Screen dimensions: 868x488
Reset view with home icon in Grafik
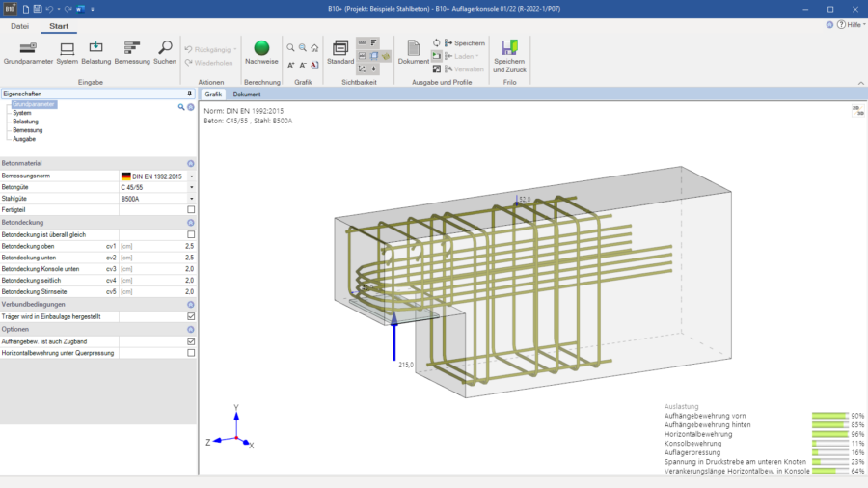pyautogui.click(x=314, y=48)
